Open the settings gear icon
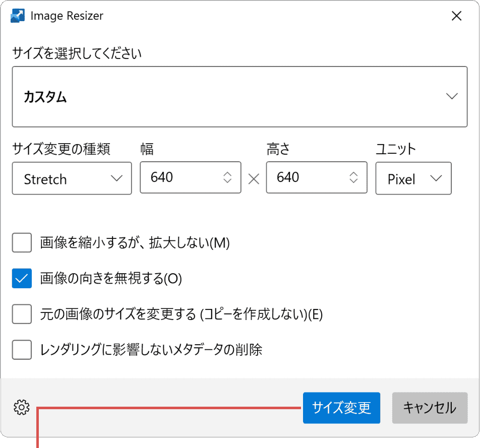 (x=21, y=407)
